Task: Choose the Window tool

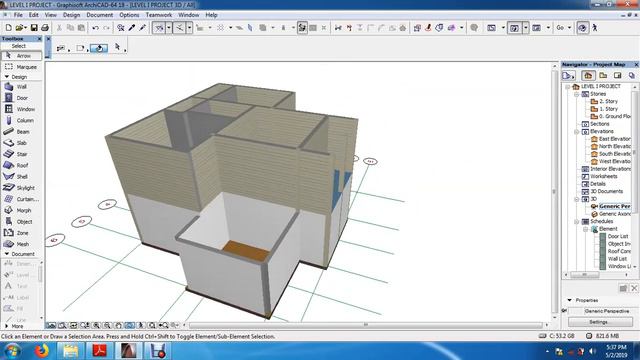Action: pyautogui.click(x=21, y=109)
